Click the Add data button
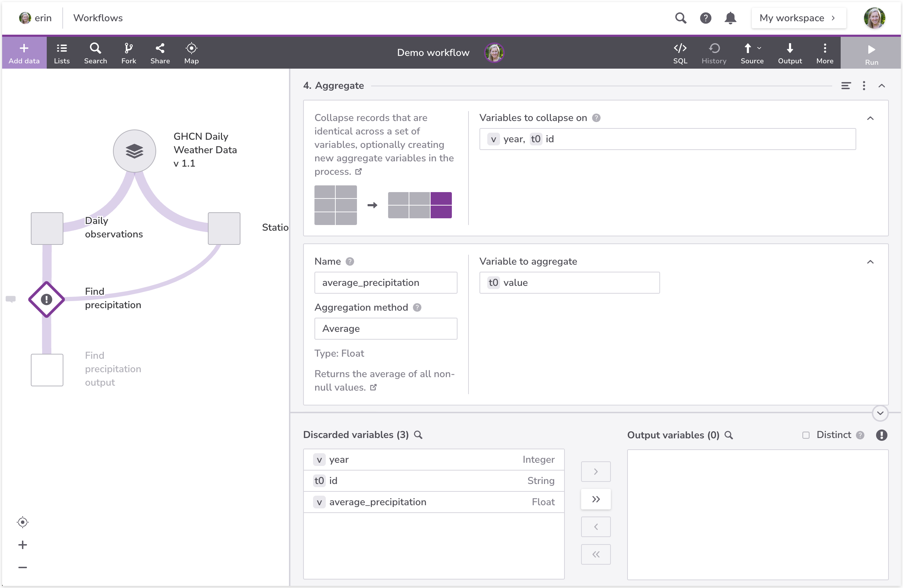903x588 pixels. (24, 53)
